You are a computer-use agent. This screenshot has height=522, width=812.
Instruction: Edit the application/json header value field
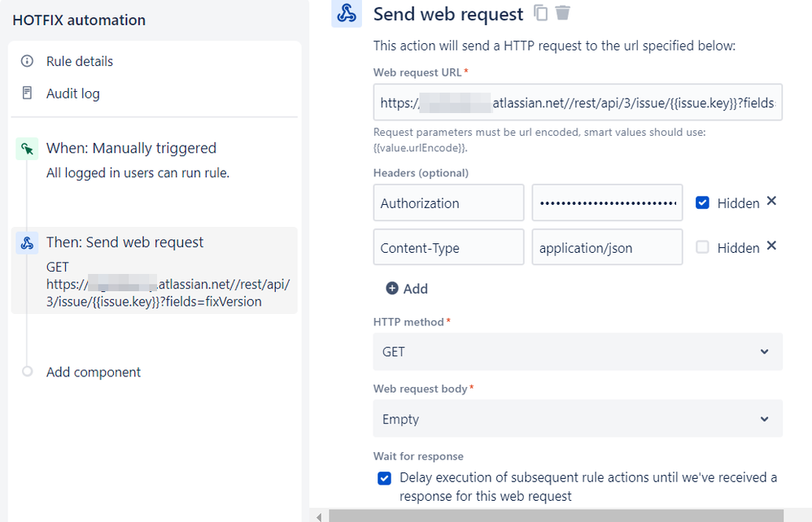(607, 247)
